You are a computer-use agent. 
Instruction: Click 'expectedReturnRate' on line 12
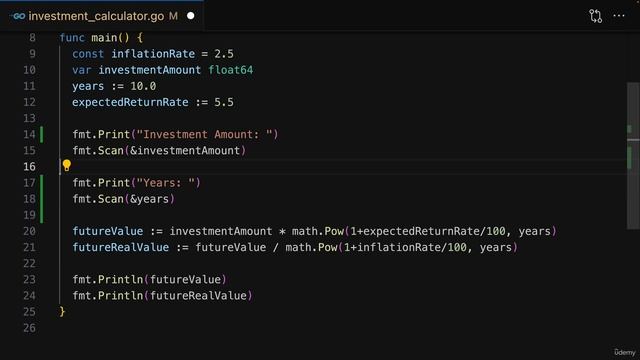point(130,102)
